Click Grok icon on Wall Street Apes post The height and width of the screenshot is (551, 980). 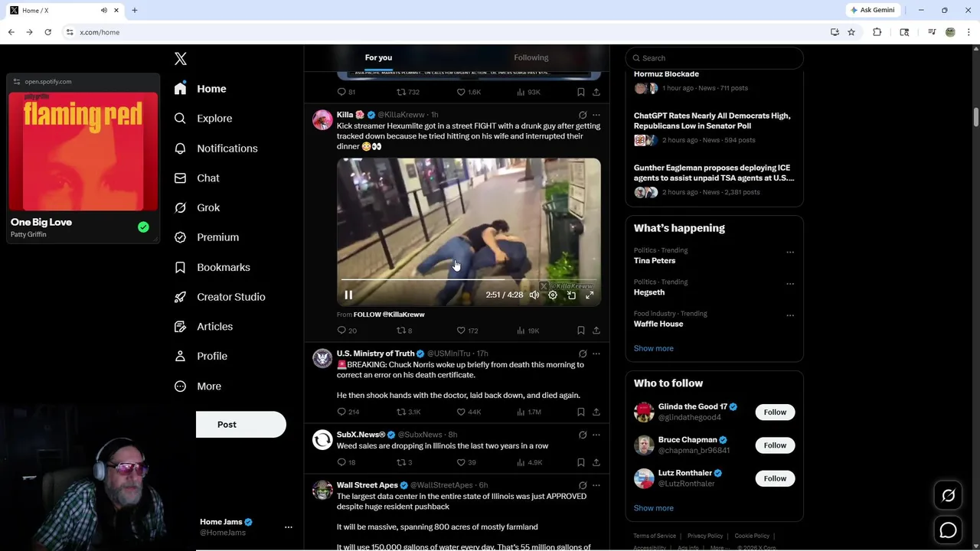click(x=583, y=485)
